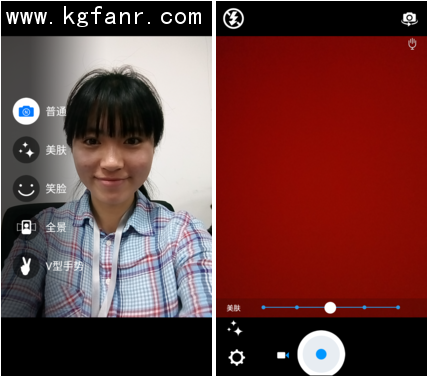Switch between front and rear camera
This screenshot has height=376, width=427.
coord(409,19)
